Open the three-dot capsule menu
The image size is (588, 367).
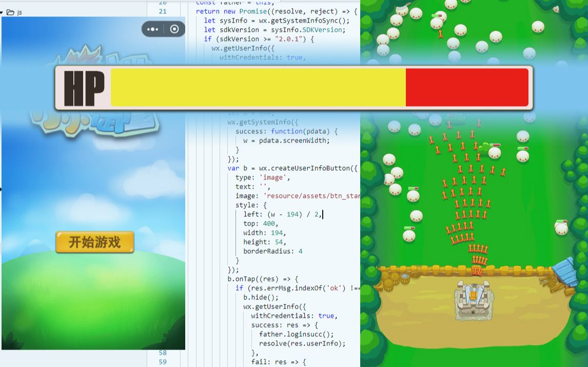click(x=153, y=29)
